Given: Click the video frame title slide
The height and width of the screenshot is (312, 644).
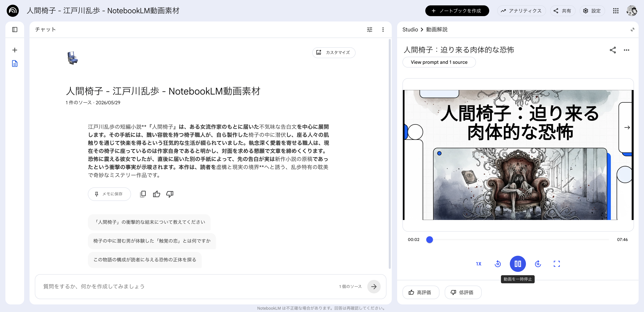Looking at the screenshot, I should click(518, 155).
